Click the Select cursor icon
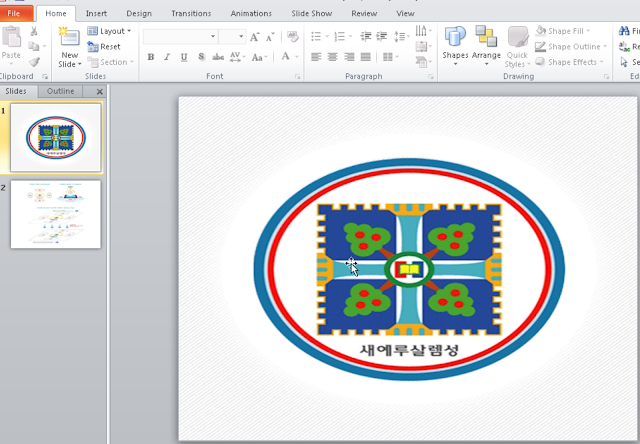 coord(624,62)
